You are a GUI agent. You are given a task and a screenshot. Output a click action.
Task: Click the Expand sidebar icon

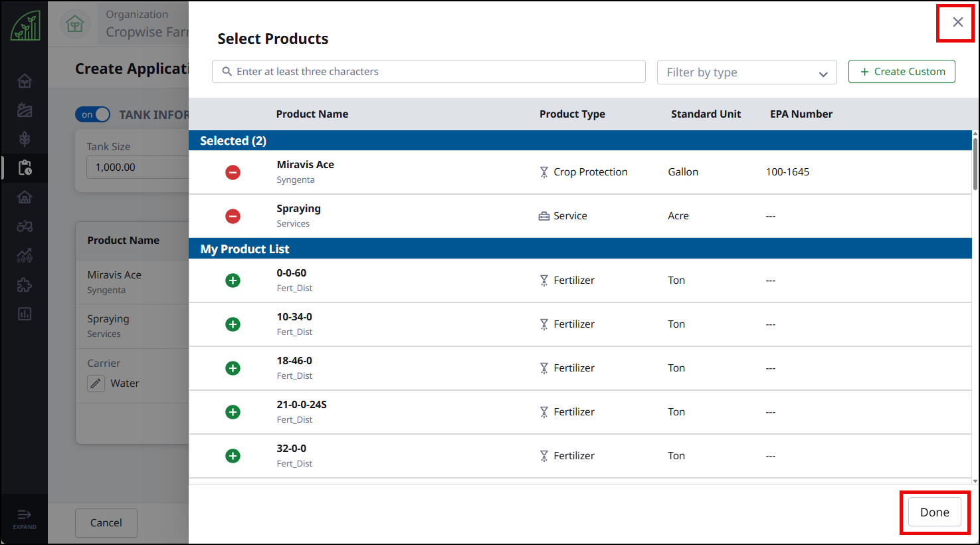(x=25, y=518)
